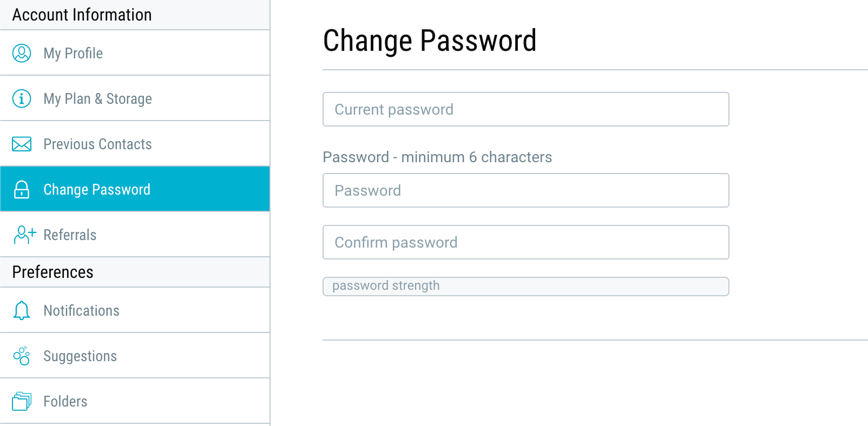Open Folders preferences
The image size is (868, 426).
(135, 401)
